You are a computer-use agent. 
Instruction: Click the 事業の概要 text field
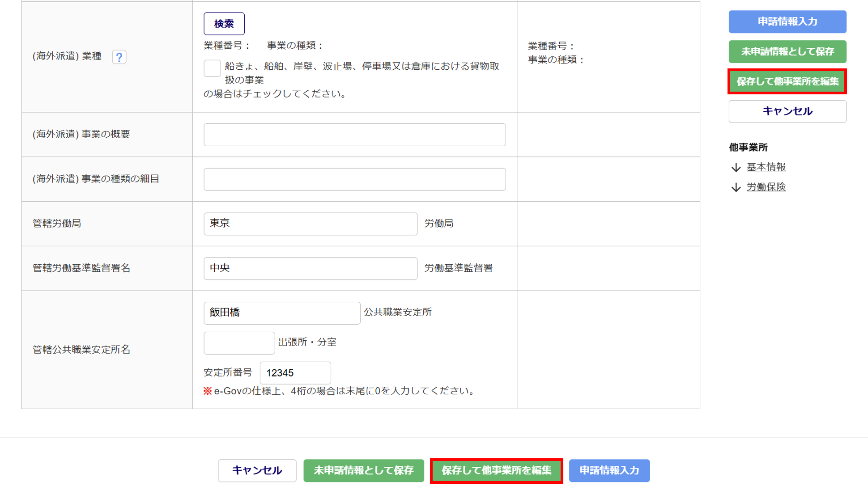354,135
